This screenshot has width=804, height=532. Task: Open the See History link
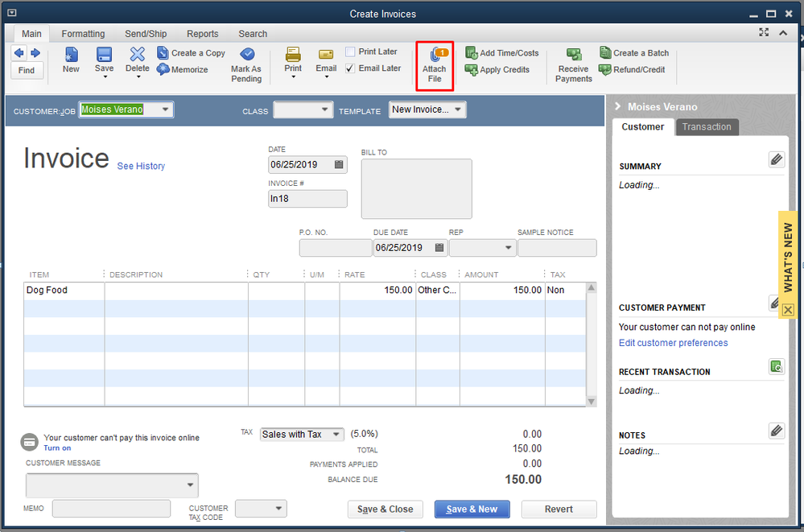pyautogui.click(x=141, y=167)
